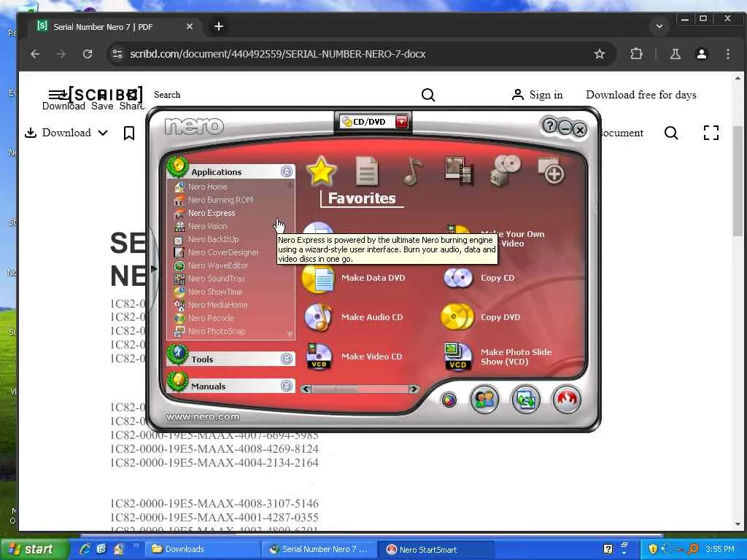Click the green arrows update icon

(526, 400)
